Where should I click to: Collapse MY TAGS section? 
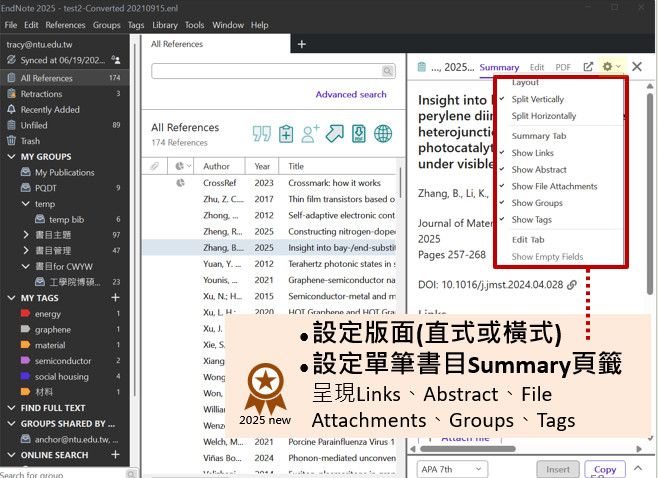point(12,298)
